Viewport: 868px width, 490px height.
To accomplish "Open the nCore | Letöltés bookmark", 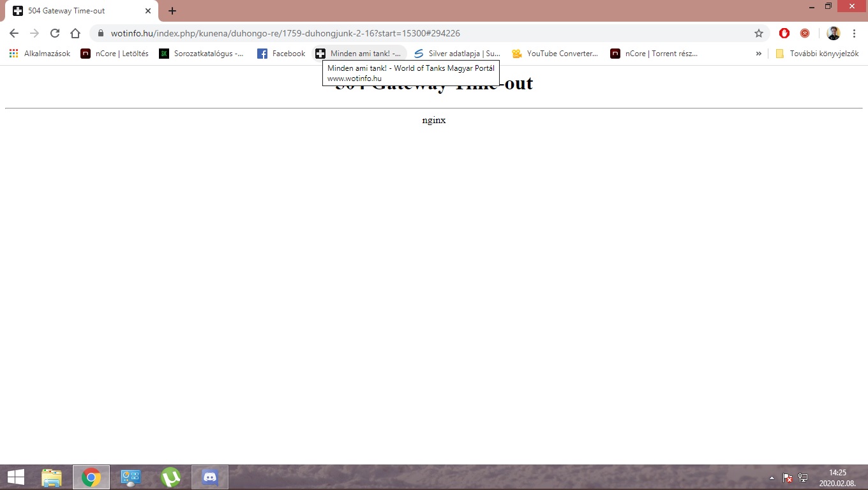I will 114,54.
